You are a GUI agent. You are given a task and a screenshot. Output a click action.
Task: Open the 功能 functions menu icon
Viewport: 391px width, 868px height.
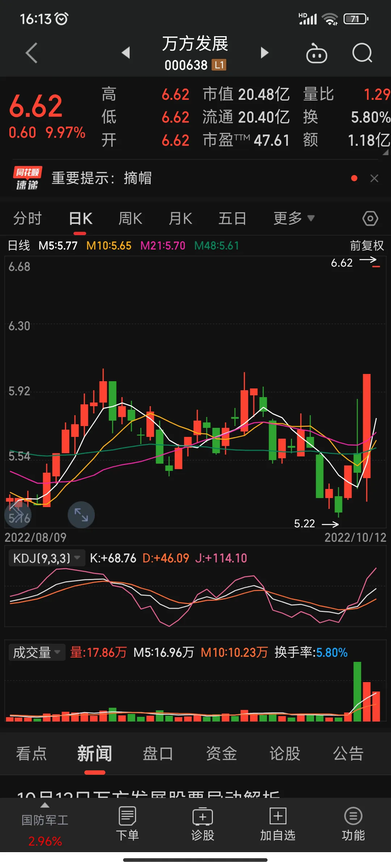tap(353, 824)
